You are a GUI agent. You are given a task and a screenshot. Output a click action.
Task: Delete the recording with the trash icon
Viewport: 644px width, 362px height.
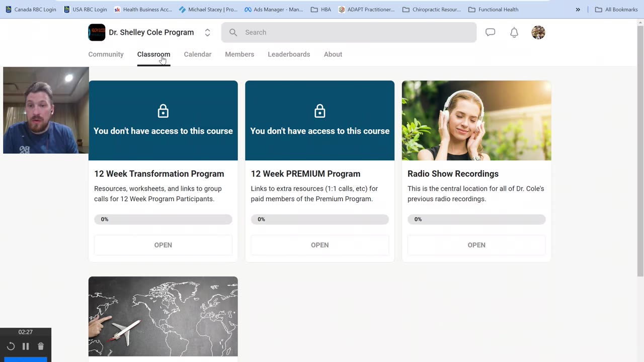pos(41,346)
